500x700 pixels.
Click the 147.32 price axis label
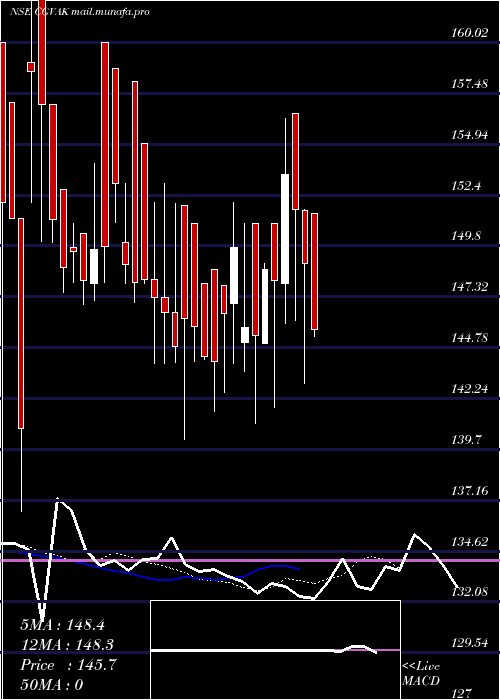point(470,287)
